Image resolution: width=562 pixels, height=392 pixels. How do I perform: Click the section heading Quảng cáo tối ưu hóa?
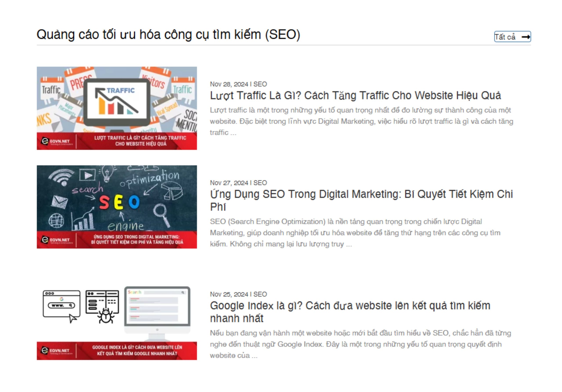[x=168, y=34]
